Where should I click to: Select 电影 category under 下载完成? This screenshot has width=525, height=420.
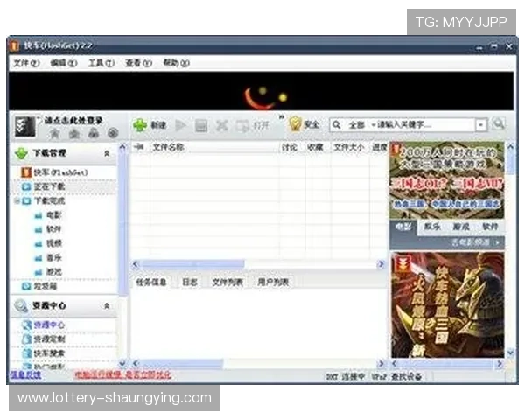click(x=54, y=215)
